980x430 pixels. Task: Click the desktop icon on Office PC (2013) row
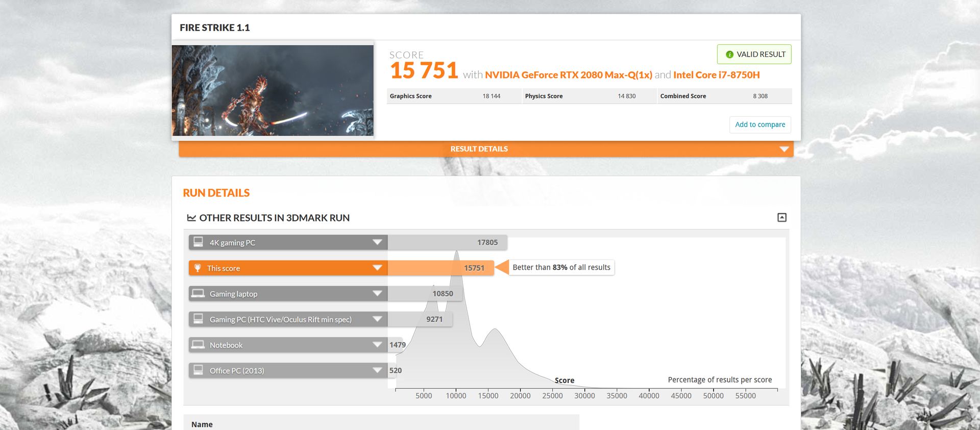pos(198,370)
